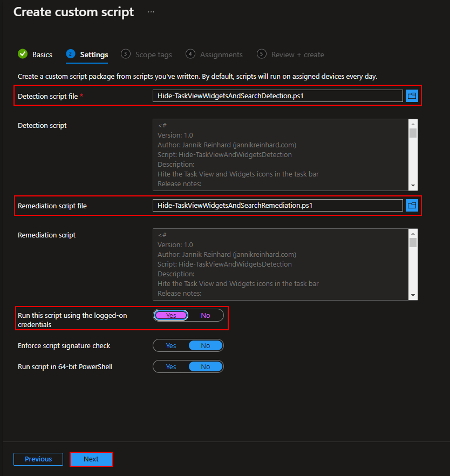Go to the Next step
450x476 pixels.
click(x=91, y=459)
